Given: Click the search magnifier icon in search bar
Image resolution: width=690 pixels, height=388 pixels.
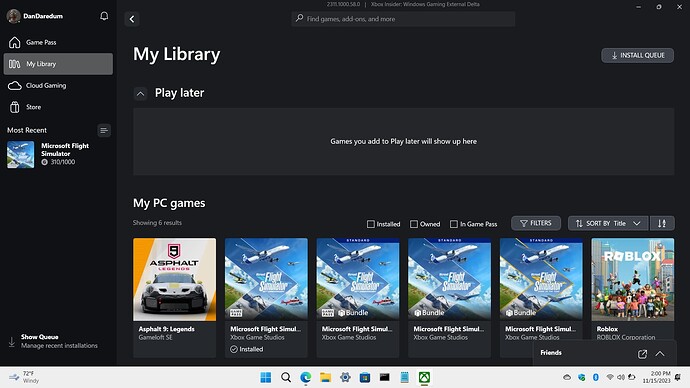Looking at the screenshot, I should 299,18.
